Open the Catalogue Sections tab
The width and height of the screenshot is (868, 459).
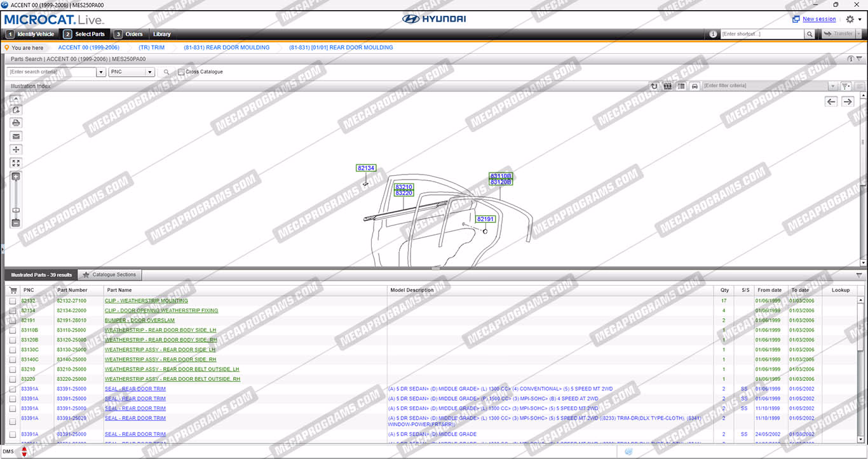point(110,275)
